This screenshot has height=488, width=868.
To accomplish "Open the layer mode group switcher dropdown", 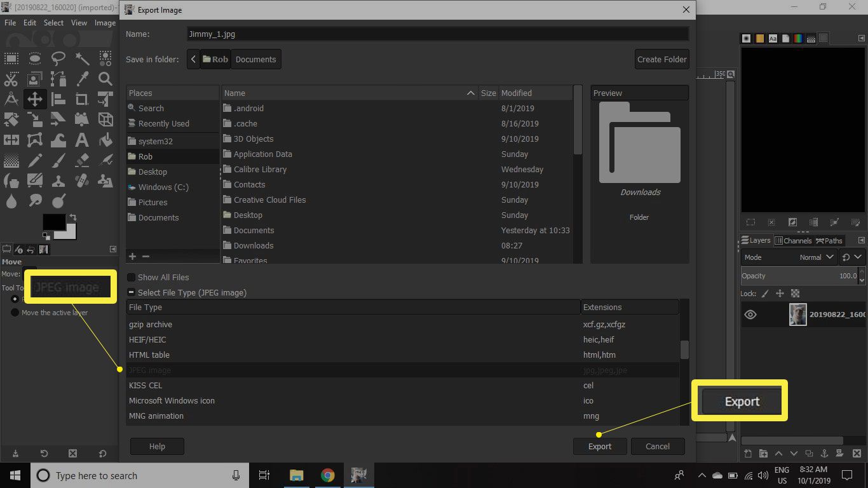I will click(x=852, y=257).
